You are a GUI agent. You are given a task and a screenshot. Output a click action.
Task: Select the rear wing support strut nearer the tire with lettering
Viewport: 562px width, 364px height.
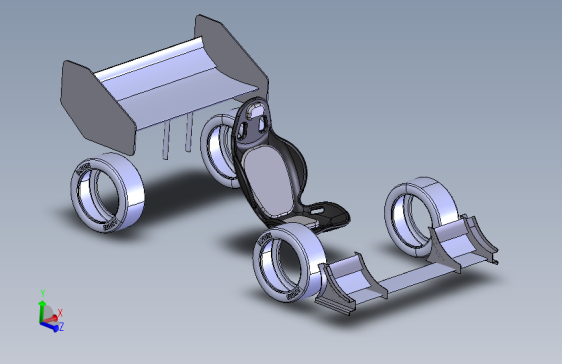click(166, 140)
